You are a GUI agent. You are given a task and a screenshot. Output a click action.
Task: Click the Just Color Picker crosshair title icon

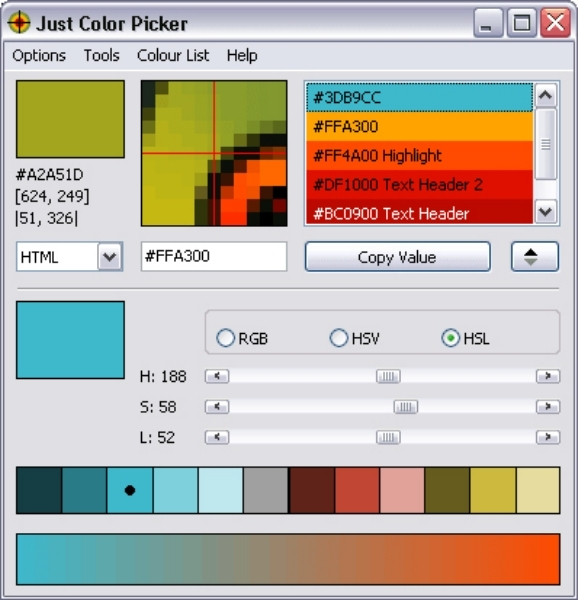coord(18,23)
